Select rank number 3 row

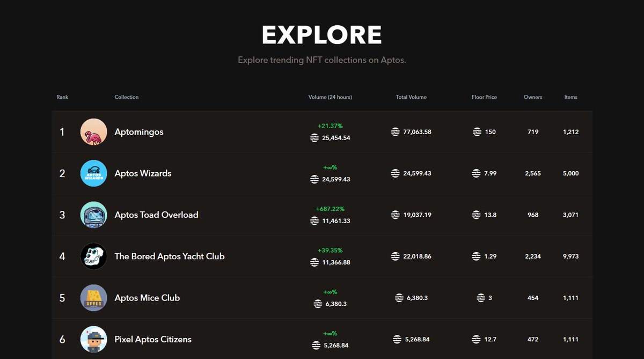point(322,215)
